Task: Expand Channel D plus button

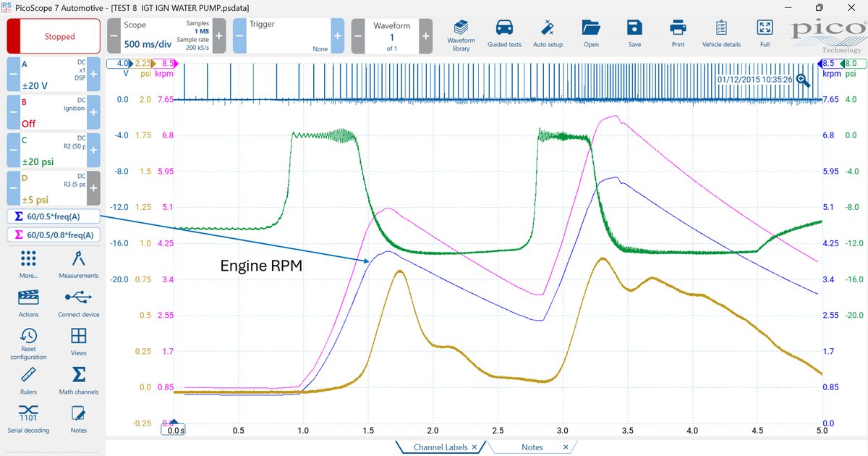Action: 93,187
